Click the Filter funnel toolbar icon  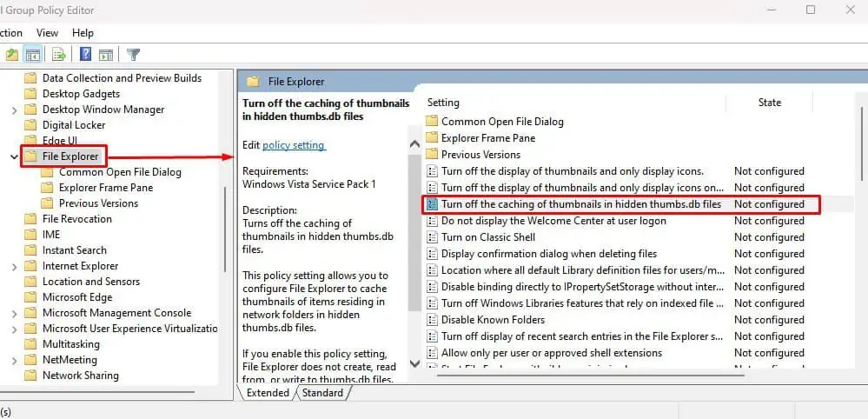[133, 55]
